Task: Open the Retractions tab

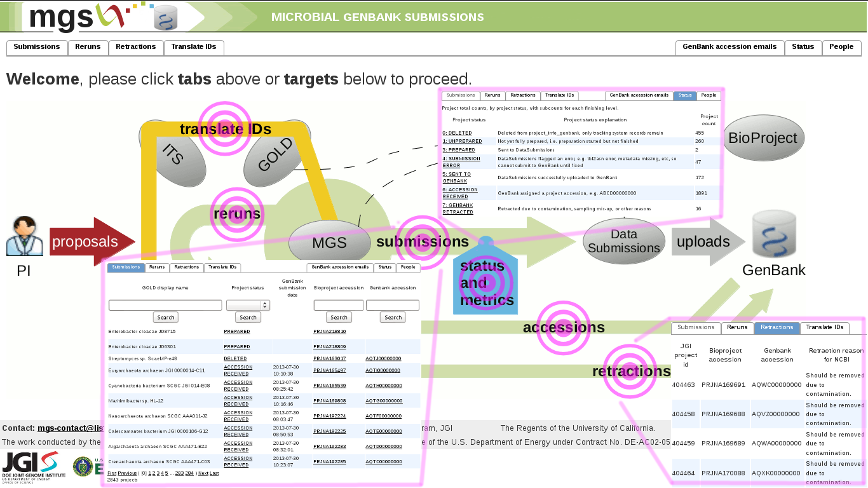Action: coord(136,47)
